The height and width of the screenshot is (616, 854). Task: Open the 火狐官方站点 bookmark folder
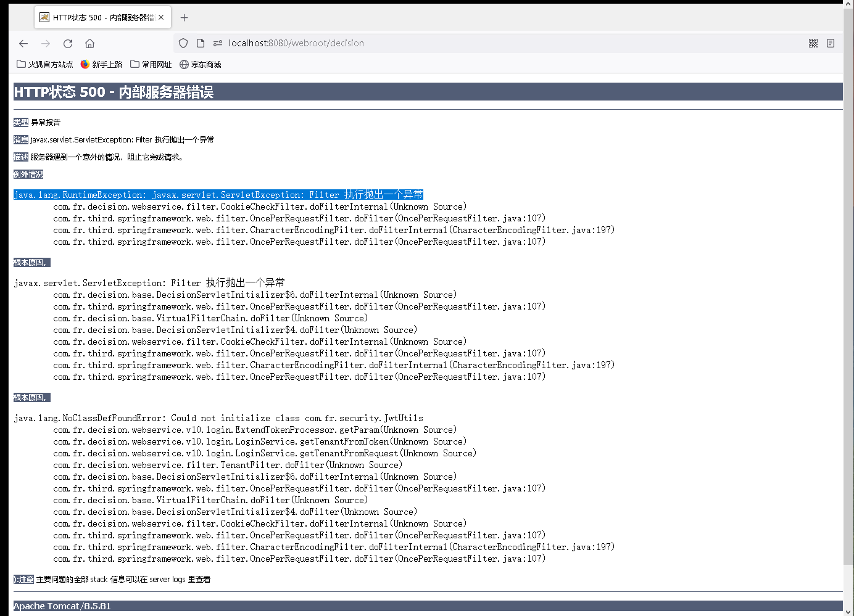tap(45, 64)
